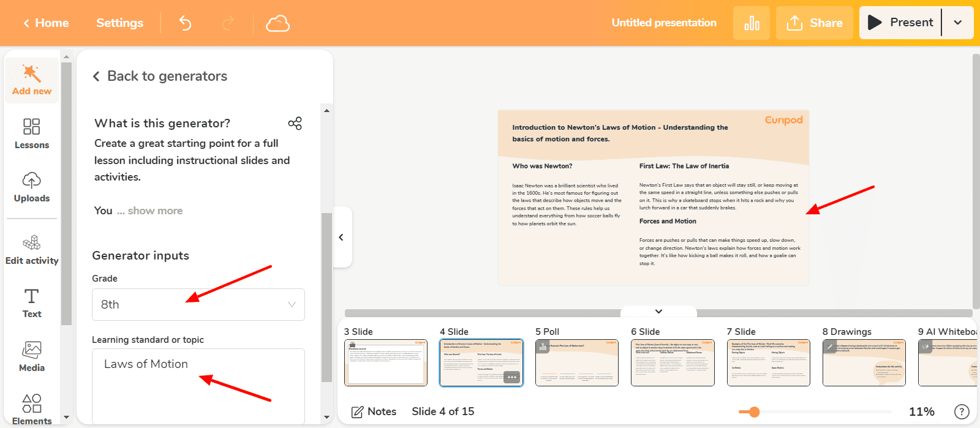This screenshot has height=428, width=980.
Task: Click Back to generators link
Action: click(x=160, y=76)
